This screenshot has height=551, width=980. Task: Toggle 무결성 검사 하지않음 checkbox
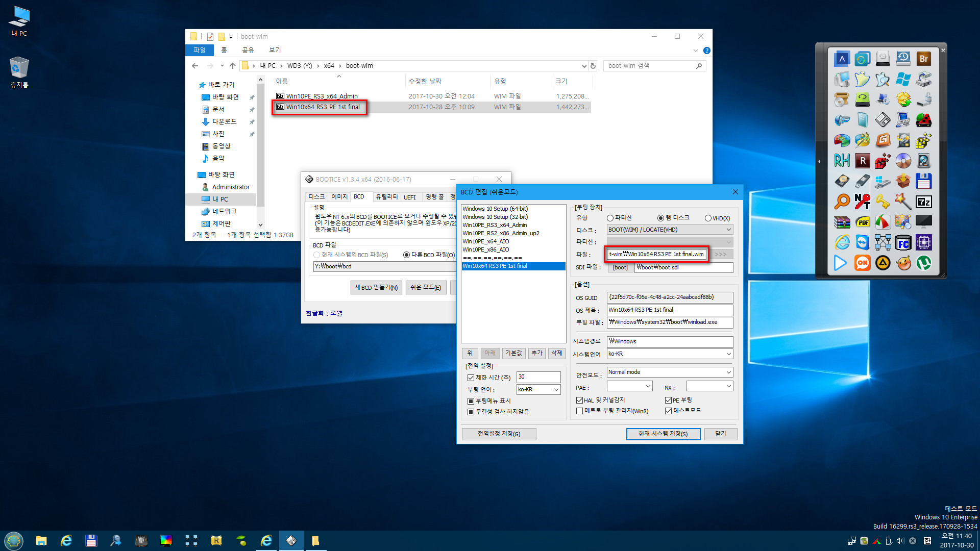[x=471, y=412]
